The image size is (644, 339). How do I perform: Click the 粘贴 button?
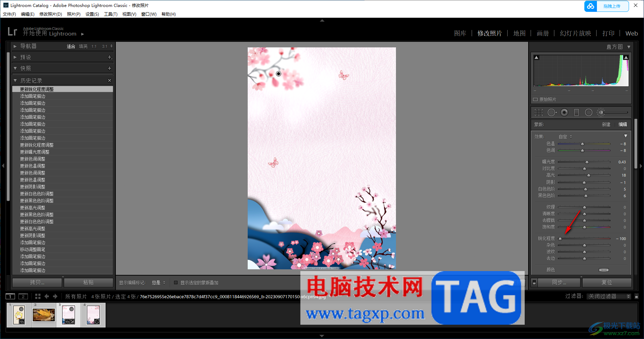coord(89,283)
